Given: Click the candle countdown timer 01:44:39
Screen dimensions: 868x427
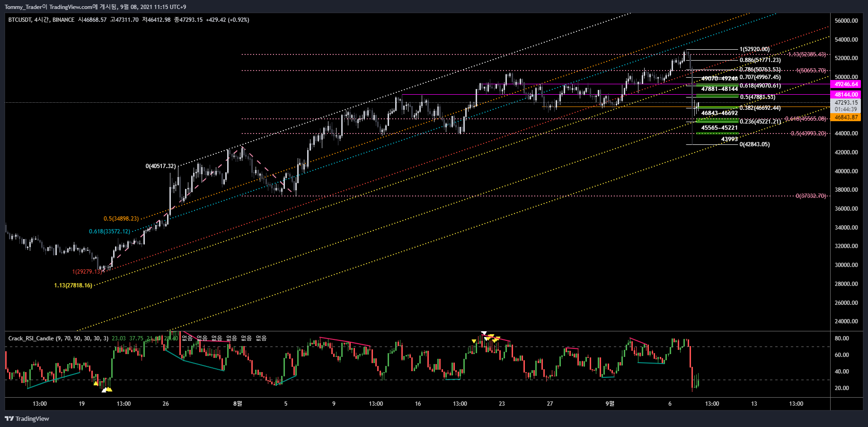Looking at the screenshot, I should (846, 109).
